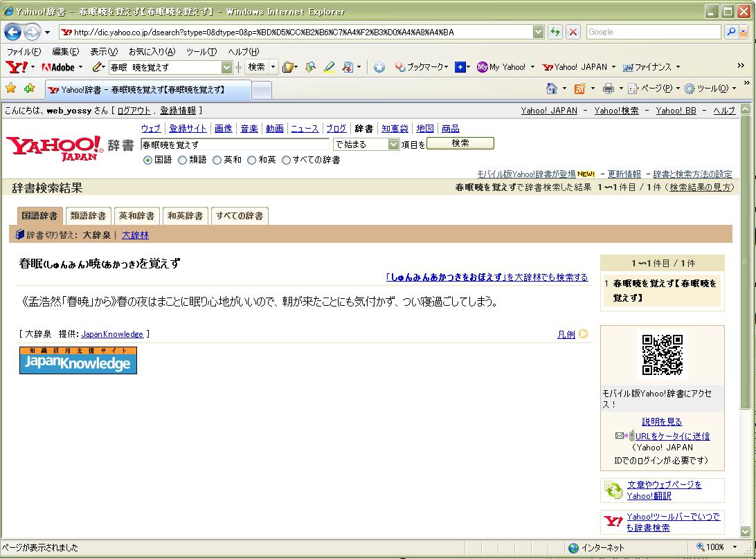This screenshot has width=756, height=559.
Task: Click the green-bordered 検索 button beside 項目を
Action: point(460,143)
